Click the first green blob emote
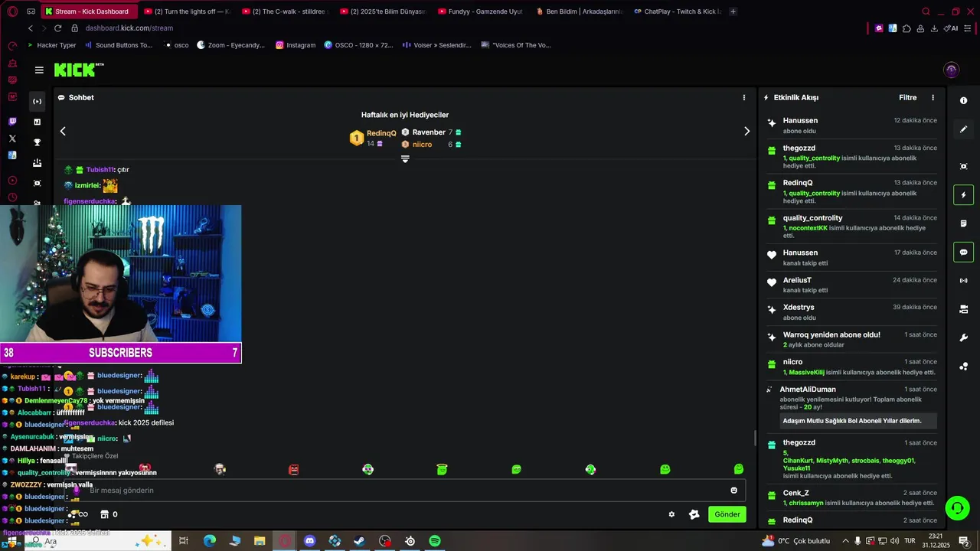The width and height of the screenshot is (980, 551). [442, 469]
